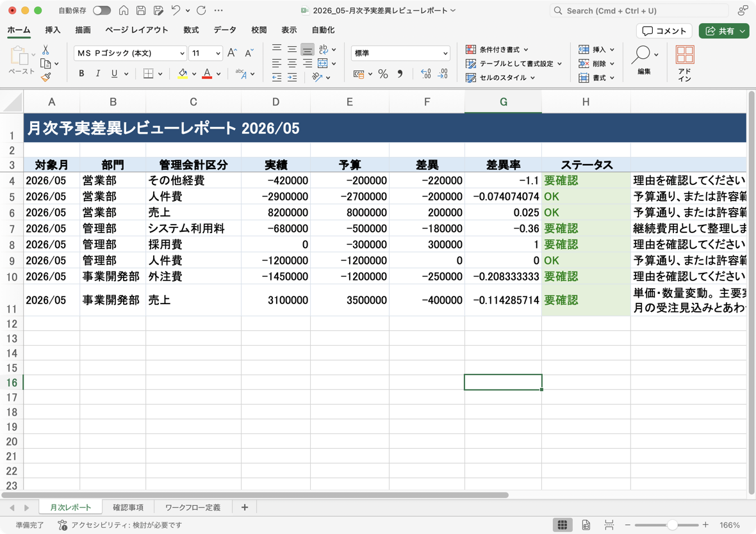756x534 pixels.
Task: Move the zoom slider handle
Action: pyautogui.click(x=671, y=525)
